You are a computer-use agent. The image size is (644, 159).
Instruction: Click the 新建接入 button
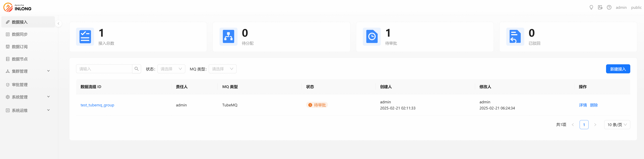[x=618, y=69]
